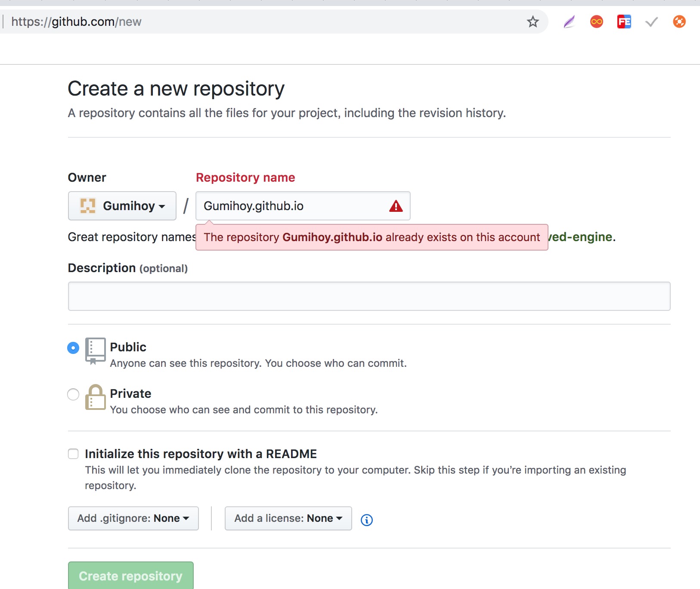Open the Add .gitignore dropdown
The height and width of the screenshot is (589, 700).
click(x=133, y=518)
